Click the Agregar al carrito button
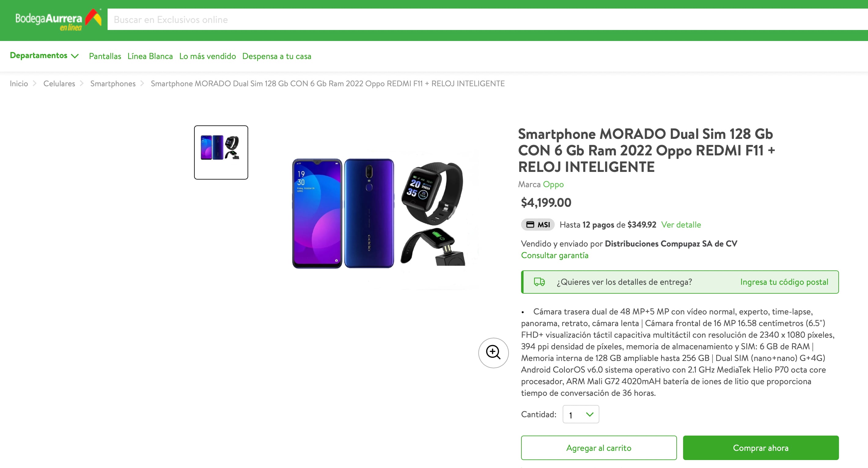 598,448
